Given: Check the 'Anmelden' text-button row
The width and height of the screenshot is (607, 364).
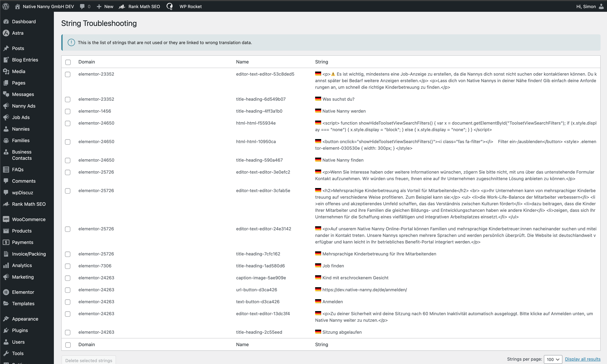Looking at the screenshot, I should (x=68, y=302).
